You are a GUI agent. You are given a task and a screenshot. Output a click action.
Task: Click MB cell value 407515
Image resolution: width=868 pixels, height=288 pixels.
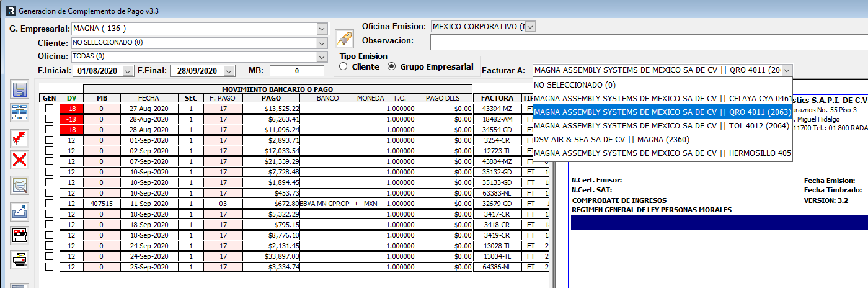pyautogui.click(x=102, y=204)
